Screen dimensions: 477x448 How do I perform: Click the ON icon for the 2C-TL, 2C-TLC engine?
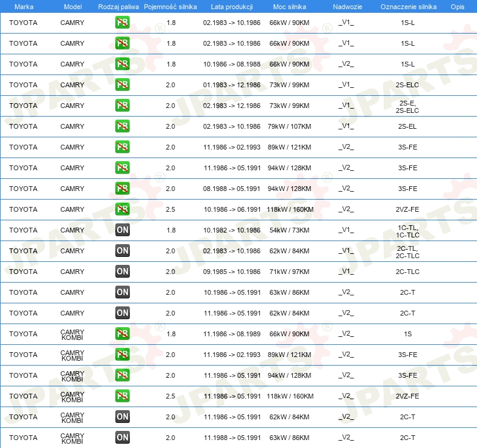pyautogui.click(x=123, y=251)
